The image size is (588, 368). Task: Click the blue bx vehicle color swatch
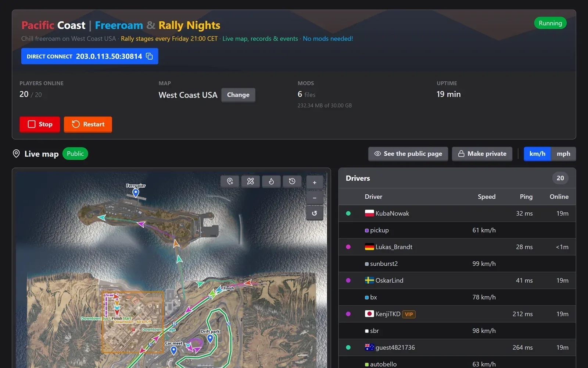click(367, 297)
